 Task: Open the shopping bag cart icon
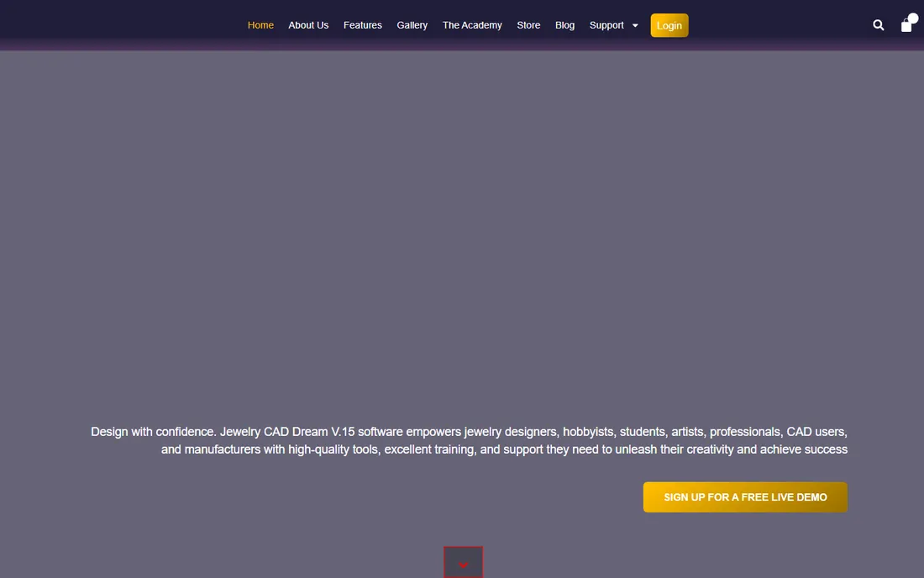(x=907, y=24)
